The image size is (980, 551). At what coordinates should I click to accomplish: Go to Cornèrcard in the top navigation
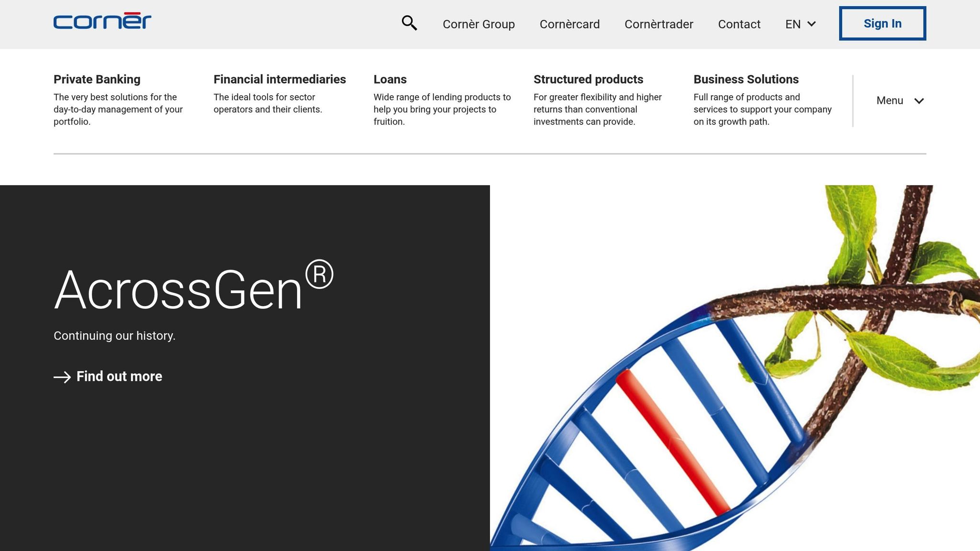(569, 24)
